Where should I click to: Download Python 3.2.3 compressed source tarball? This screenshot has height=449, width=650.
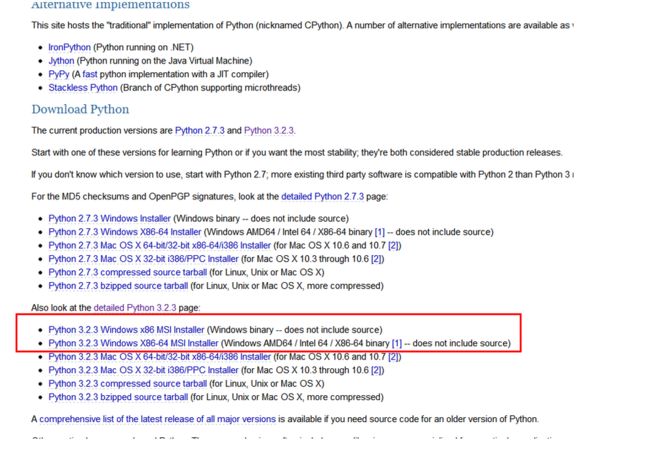pos(128,384)
